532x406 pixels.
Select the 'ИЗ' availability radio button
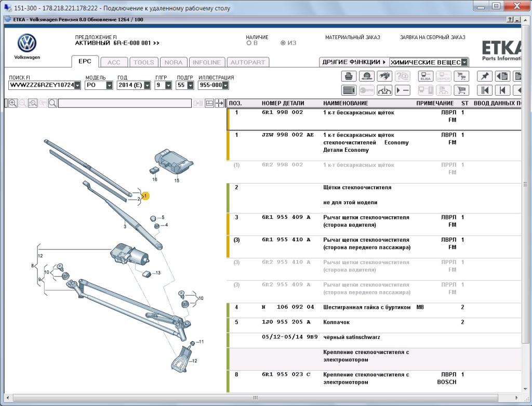tap(283, 43)
